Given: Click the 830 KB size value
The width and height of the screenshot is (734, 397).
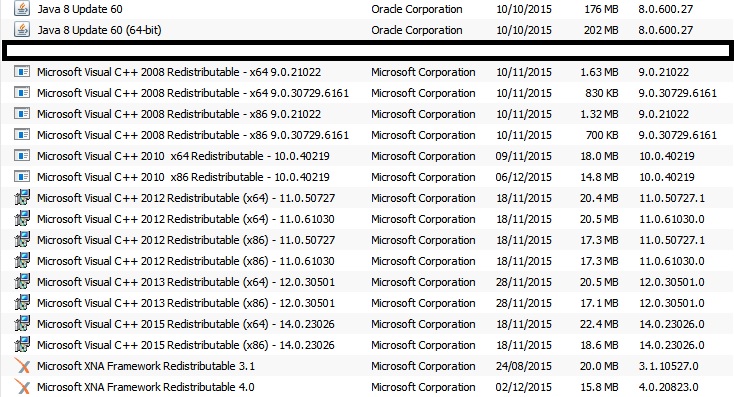Looking at the screenshot, I should pos(602,93).
